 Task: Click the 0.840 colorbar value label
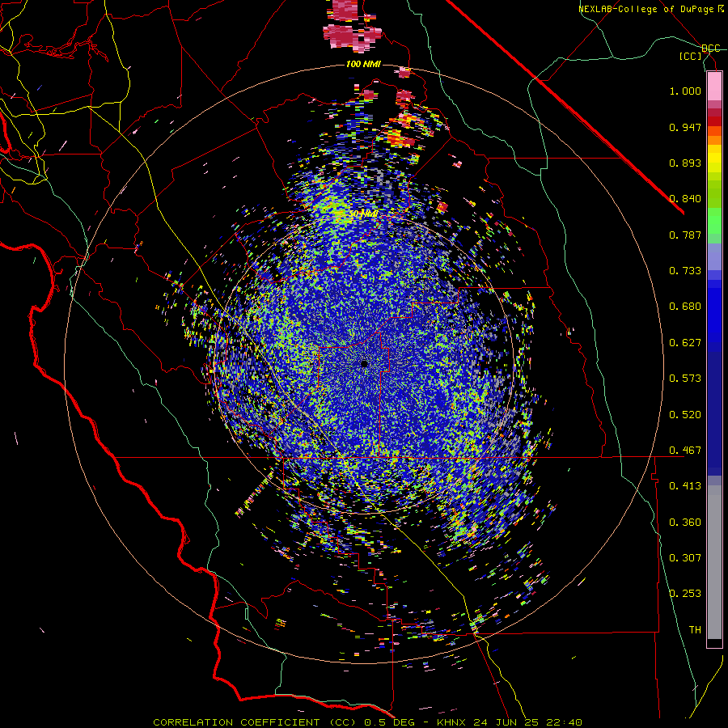click(685, 199)
